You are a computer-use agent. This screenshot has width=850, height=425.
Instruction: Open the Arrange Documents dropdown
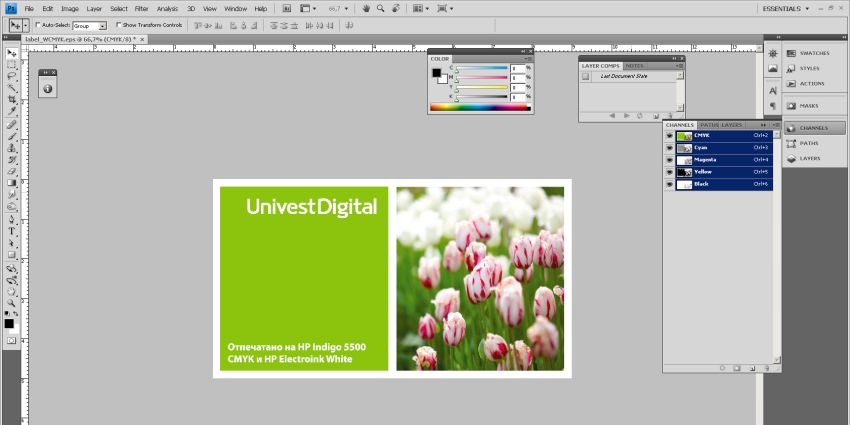(x=421, y=8)
